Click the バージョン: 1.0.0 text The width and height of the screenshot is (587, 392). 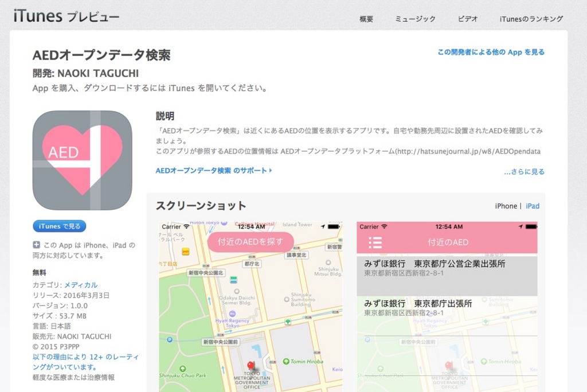[x=60, y=305]
